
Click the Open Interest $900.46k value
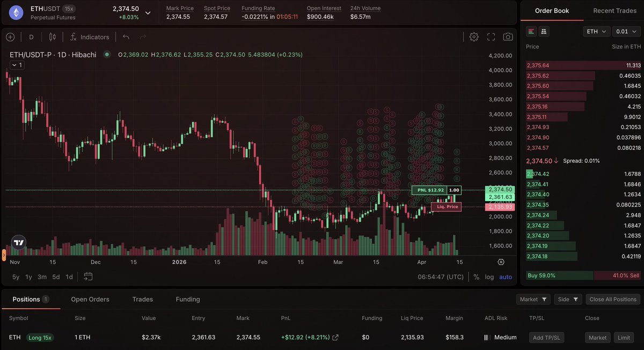tap(321, 17)
